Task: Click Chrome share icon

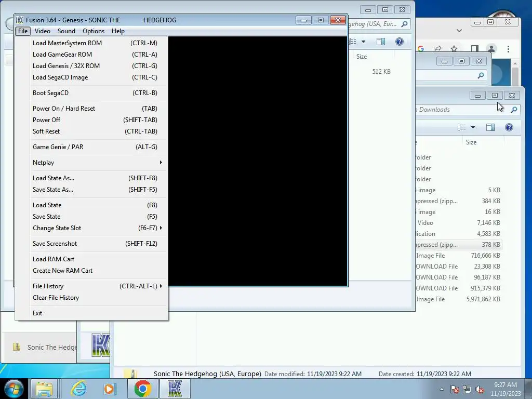Action: coord(437,49)
